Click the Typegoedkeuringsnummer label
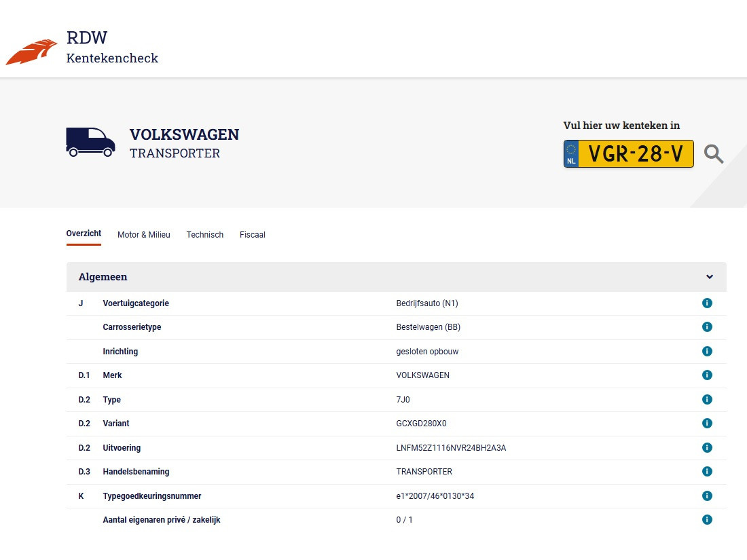 pos(152,496)
